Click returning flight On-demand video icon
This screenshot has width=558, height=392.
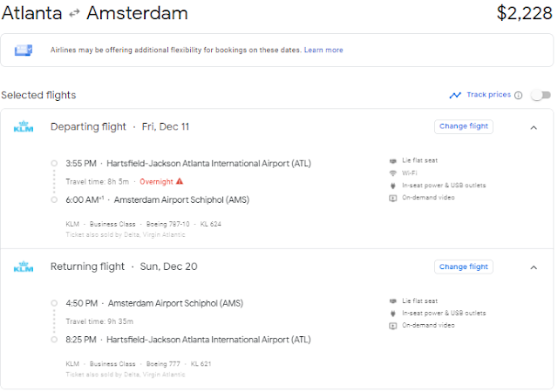point(393,326)
